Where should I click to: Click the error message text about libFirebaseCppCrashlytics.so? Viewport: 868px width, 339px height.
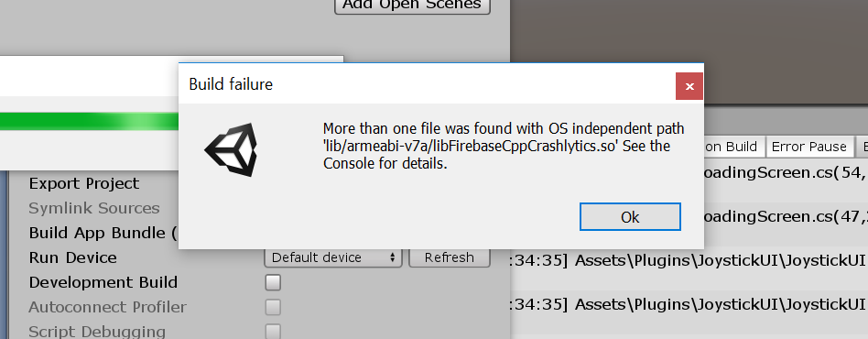click(504, 147)
